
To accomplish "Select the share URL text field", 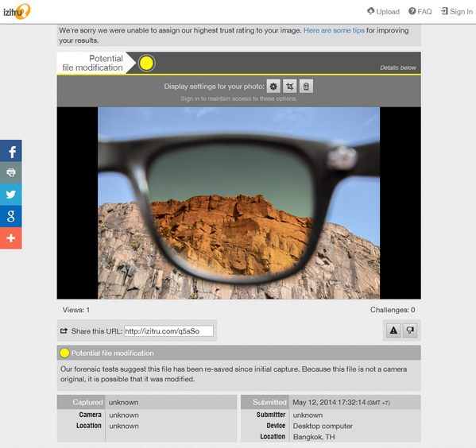I will (x=168, y=331).
